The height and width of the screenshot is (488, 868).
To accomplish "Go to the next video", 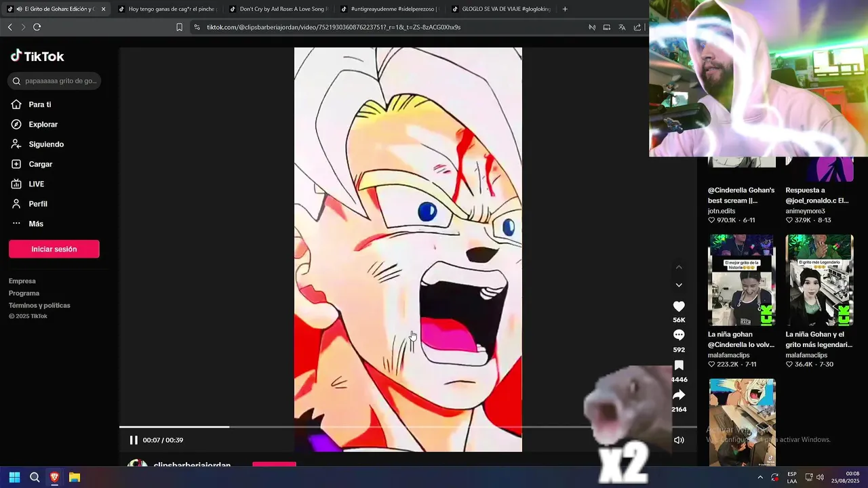I will click(x=679, y=285).
